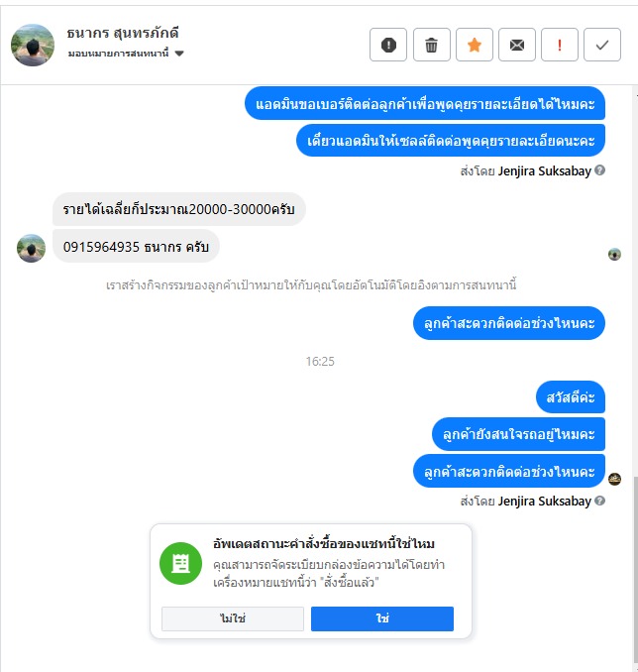This screenshot has width=638, height=672.
Task: Click the customer avatar next to the phone number message
Action: tap(31, 248)
